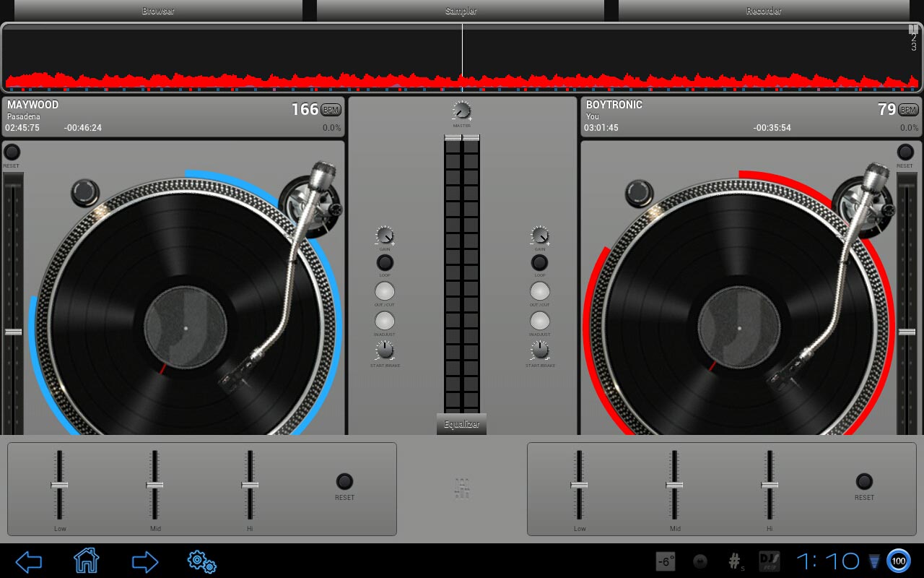This screenshot has height=578, width=924.
Task: Click the left deck IN/ADJUST button
Action: click(385, 321)
